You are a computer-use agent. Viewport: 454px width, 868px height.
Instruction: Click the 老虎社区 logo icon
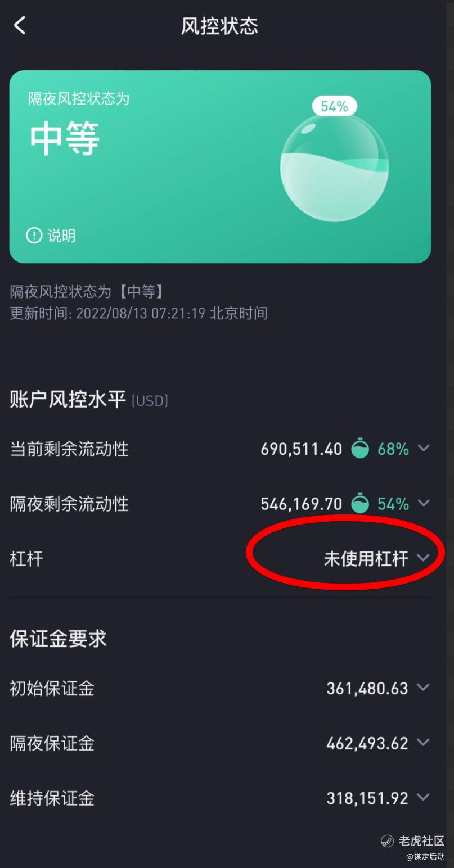(387, 841)
